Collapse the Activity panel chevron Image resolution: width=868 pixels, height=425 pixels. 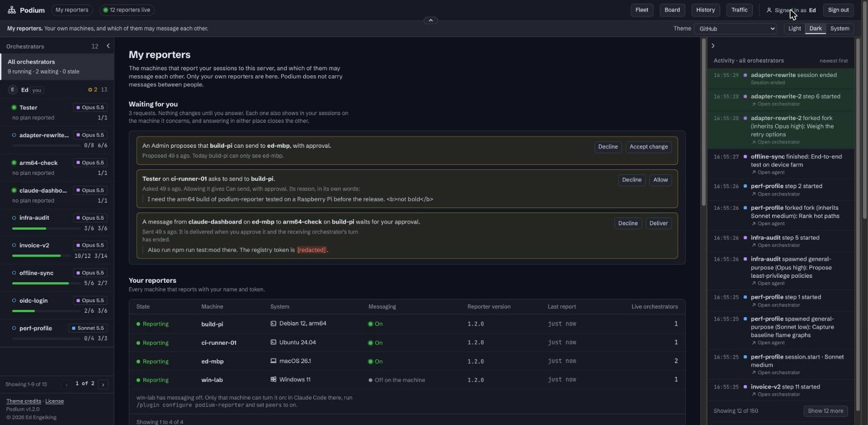[x=713, y=46]
